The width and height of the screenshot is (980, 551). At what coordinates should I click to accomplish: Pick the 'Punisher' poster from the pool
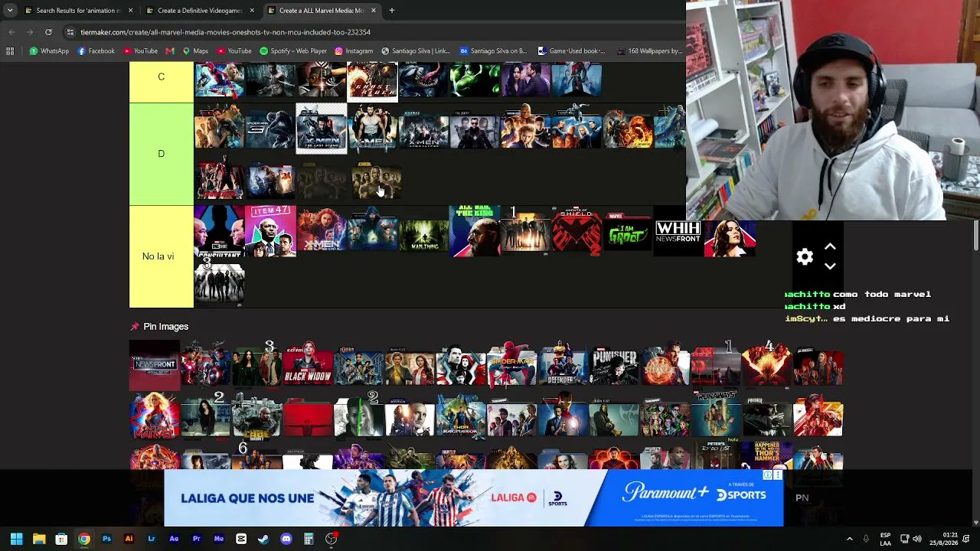[x=614, y=367]
